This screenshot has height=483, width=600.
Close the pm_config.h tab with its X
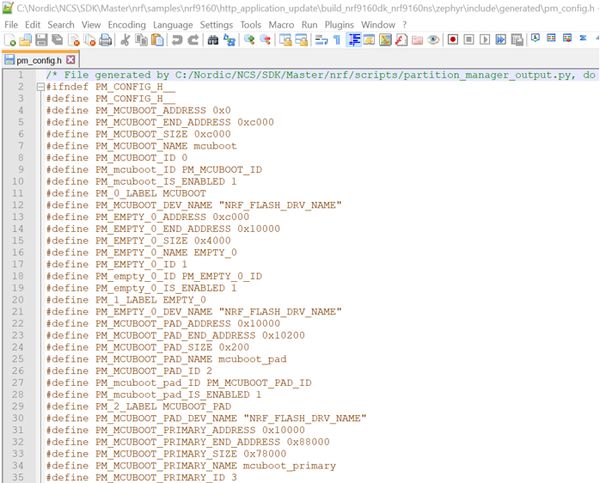[x=71, y=60]
